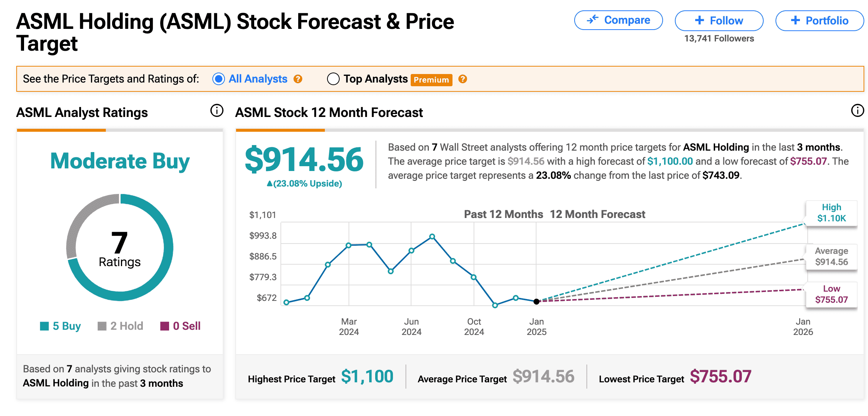The height and width of the screenshot is (416, 868).
Task: Click the Compare arrows icon
Action: pos(592,19)
